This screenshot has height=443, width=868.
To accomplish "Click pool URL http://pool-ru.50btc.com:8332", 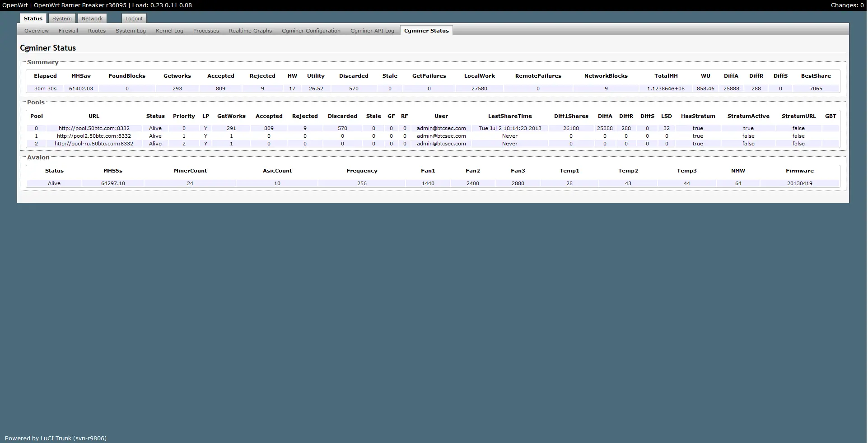I will 94,144.
